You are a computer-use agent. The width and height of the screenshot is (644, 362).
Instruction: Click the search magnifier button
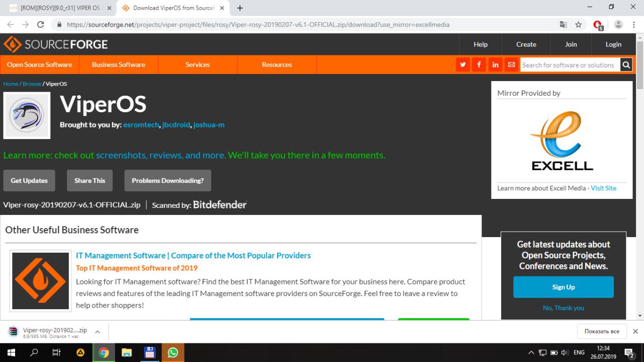pos(626,65)
